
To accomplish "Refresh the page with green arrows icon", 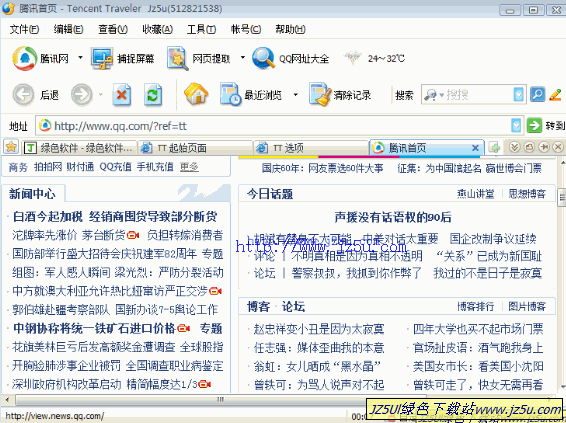I will 153,95.
